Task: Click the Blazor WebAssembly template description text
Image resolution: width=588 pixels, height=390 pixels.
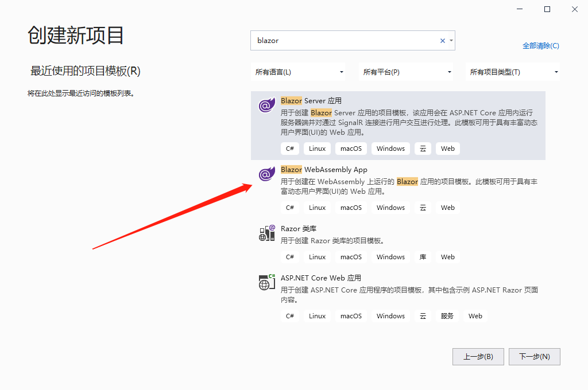Action: click(x=409, y=186)
